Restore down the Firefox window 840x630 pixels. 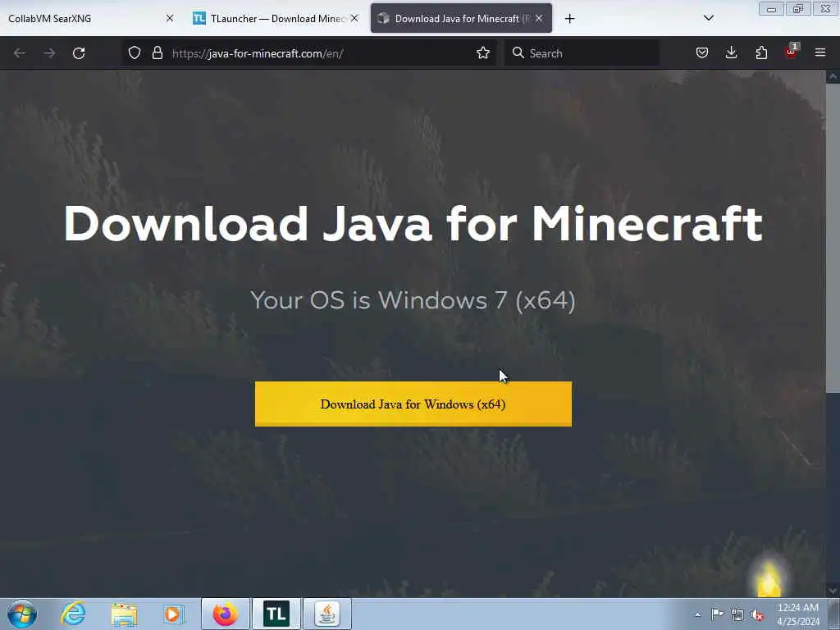coord(798,9)
